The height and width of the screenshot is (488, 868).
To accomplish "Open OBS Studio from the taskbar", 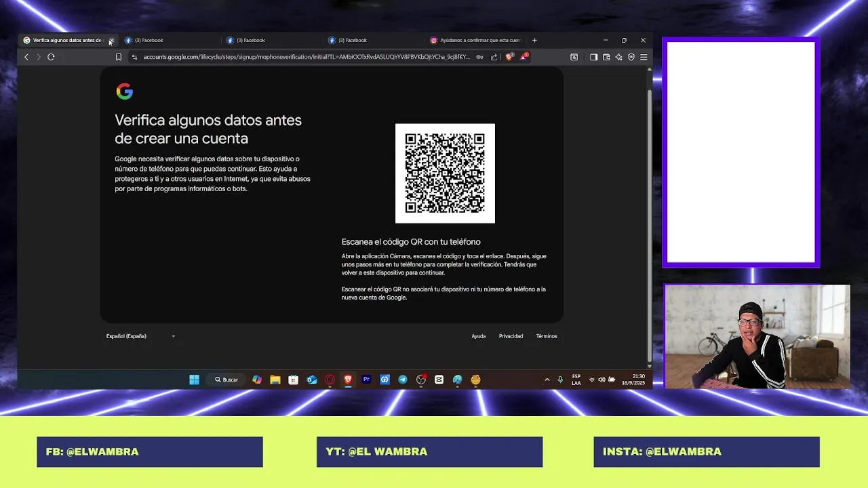I will 421,380.
